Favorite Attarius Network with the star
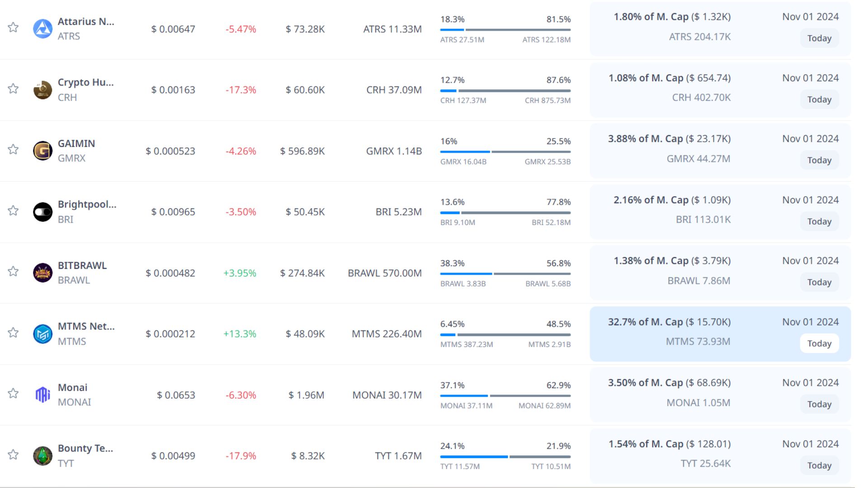 pyautogui.click(x=13, y=28)
